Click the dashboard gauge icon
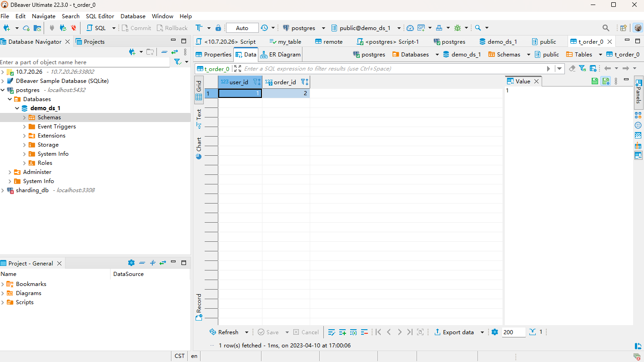Image resolution: width=644 pixels, height=362 pixels. pos(410,28)
